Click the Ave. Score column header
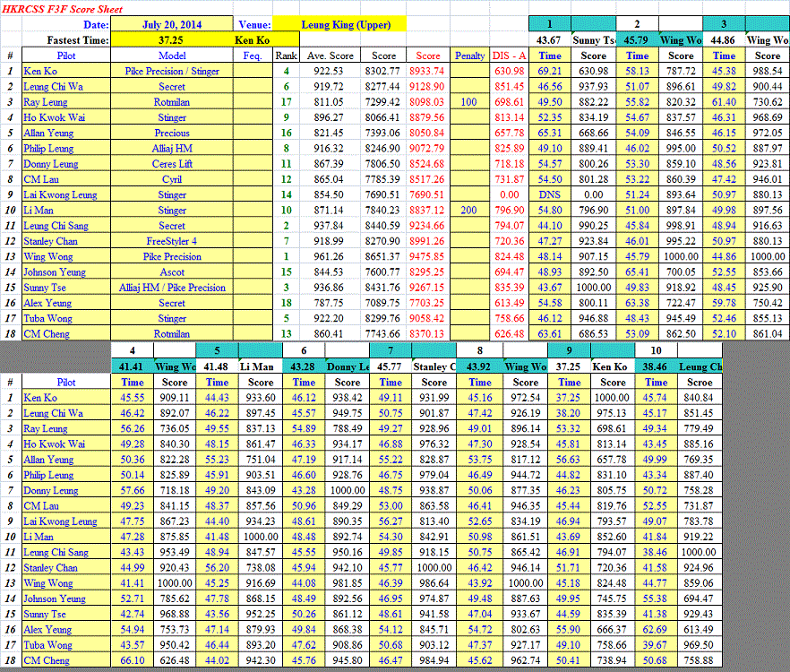This screenshot has width=790, height=672. point(331,56)
